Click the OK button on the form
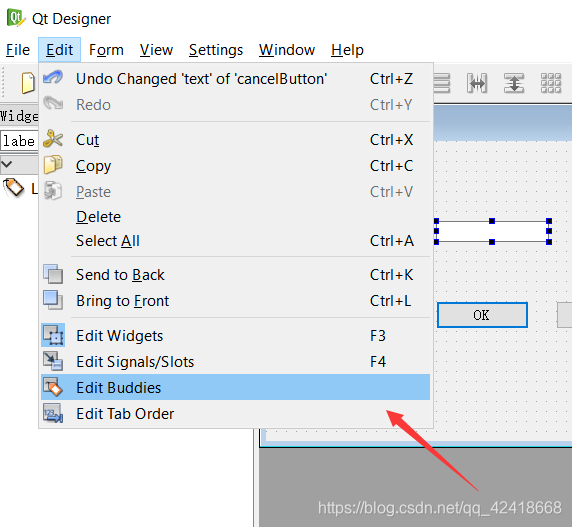This screenshot has height=527, width=572. pyautogui.click(x=482, y=315)
